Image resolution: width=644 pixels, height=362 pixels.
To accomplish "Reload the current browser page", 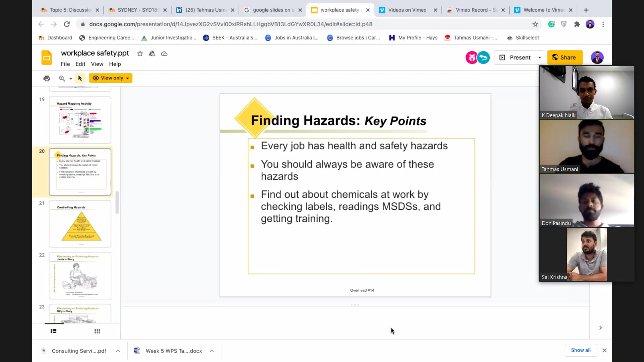I will tap(67, 24).
